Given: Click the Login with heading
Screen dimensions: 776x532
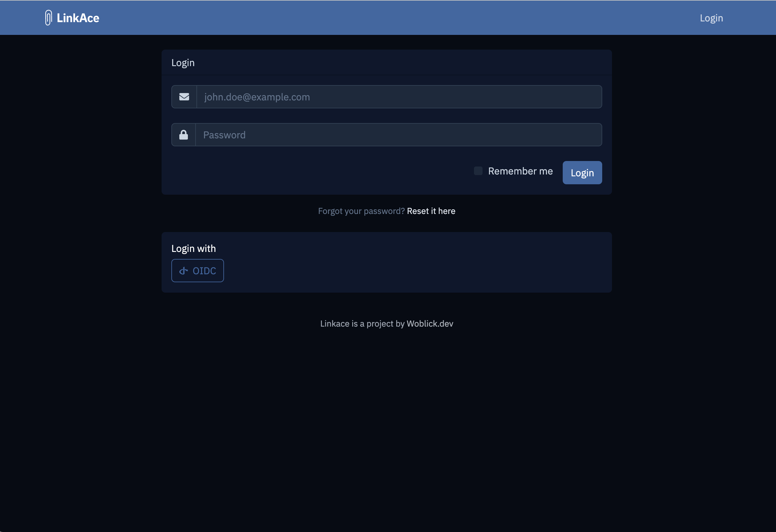Looking at the screenshot, I should point(193,249).
